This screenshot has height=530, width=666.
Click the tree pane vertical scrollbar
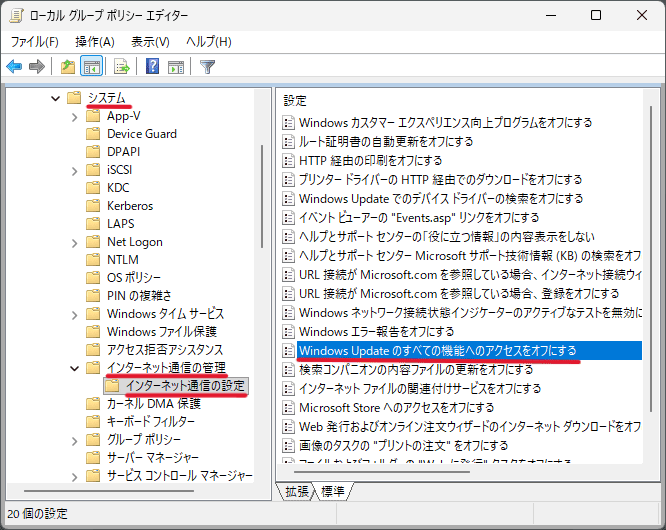coord(262,196)
